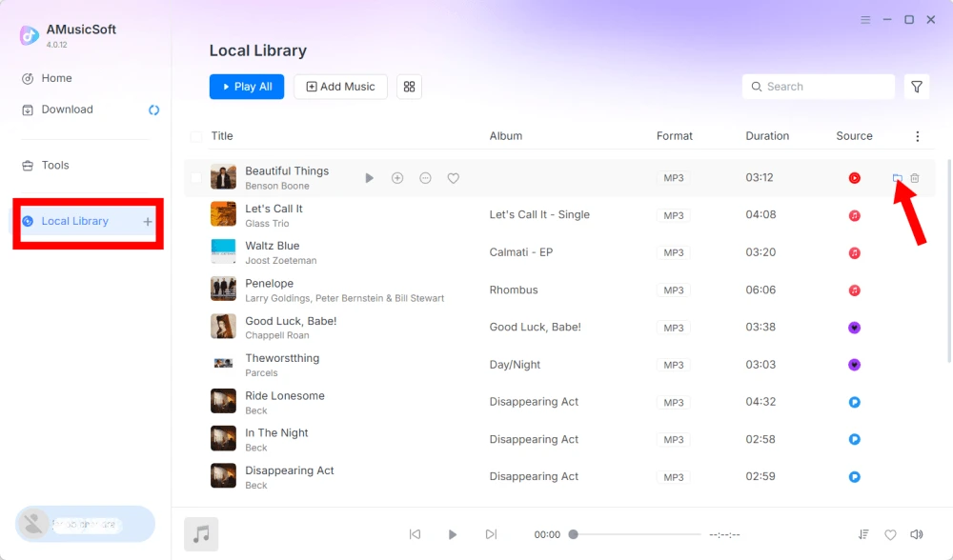Delete Beautiful Things with trash icon
The image size is (953, 560).
coord(915,178)
